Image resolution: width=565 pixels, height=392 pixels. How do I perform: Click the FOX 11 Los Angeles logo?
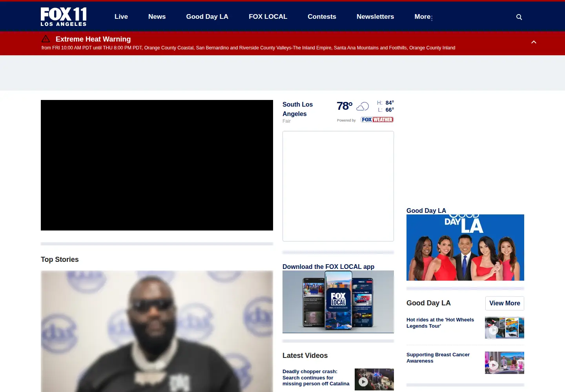64,16
